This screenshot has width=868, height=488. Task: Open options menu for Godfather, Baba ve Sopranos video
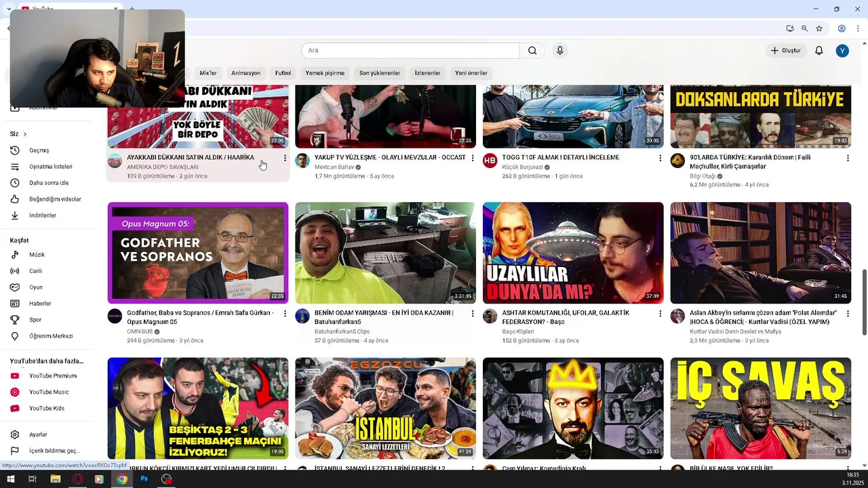click(x=285, y=314)
